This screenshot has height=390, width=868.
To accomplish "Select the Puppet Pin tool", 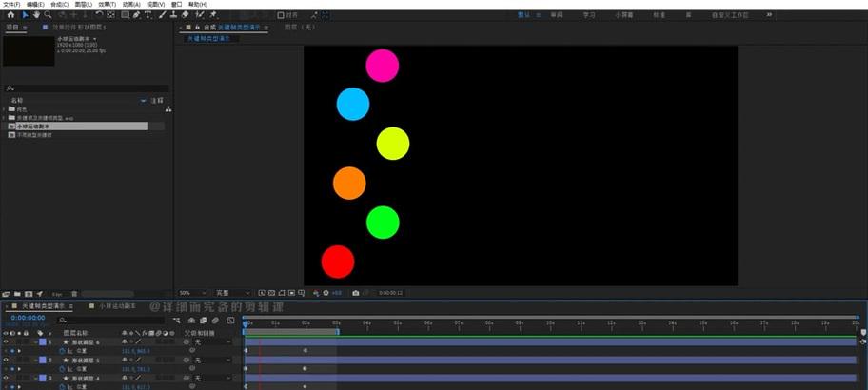I will pos(213,15).
